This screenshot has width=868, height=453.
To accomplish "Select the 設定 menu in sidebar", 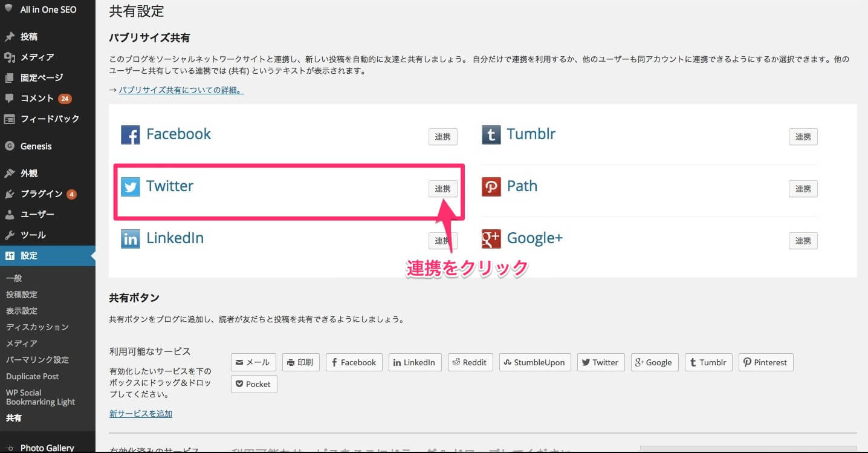I will click(48, 255).
